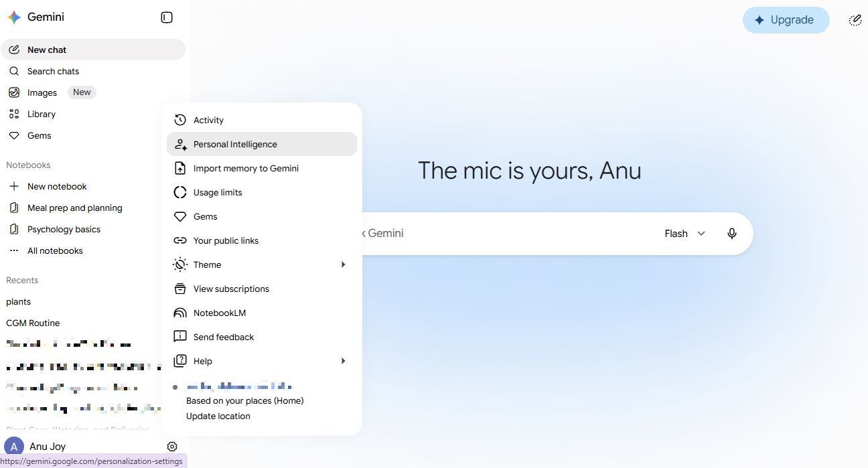
Task: Start a New chat
Action: point(93,50)
